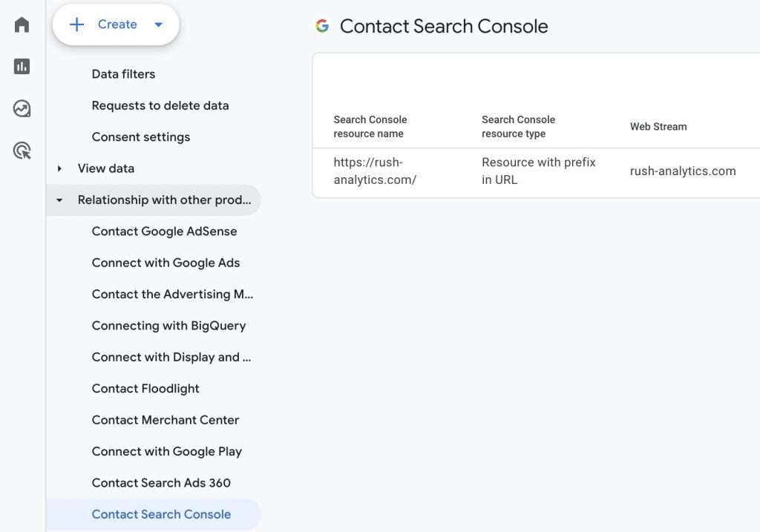The image size is (760, 532).
Task: Open Contact the Advertising M... item
Action: (x=172, y=295)
